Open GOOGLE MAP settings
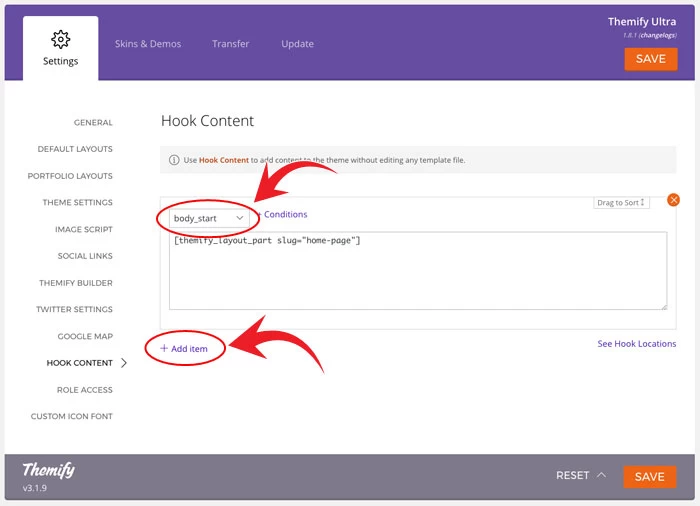Viewport: 700px width, 506px height. point(85,336)
